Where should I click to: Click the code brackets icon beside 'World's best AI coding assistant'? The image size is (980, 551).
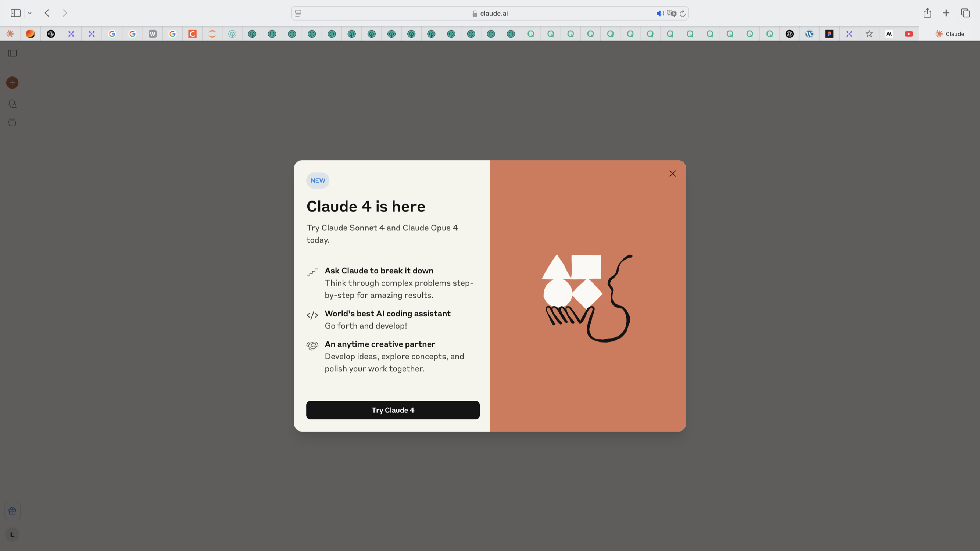click(x=312, y=315)
